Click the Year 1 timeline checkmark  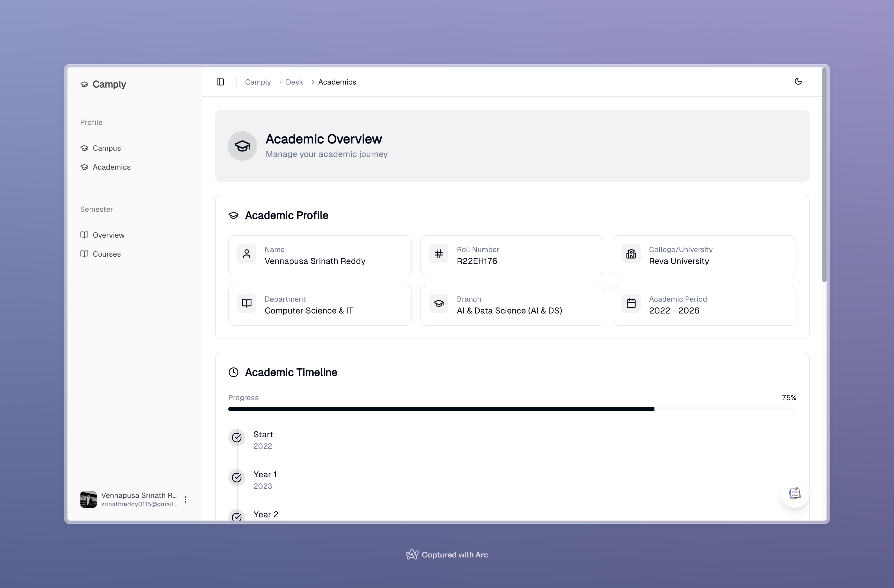click(x=237, y=478)
